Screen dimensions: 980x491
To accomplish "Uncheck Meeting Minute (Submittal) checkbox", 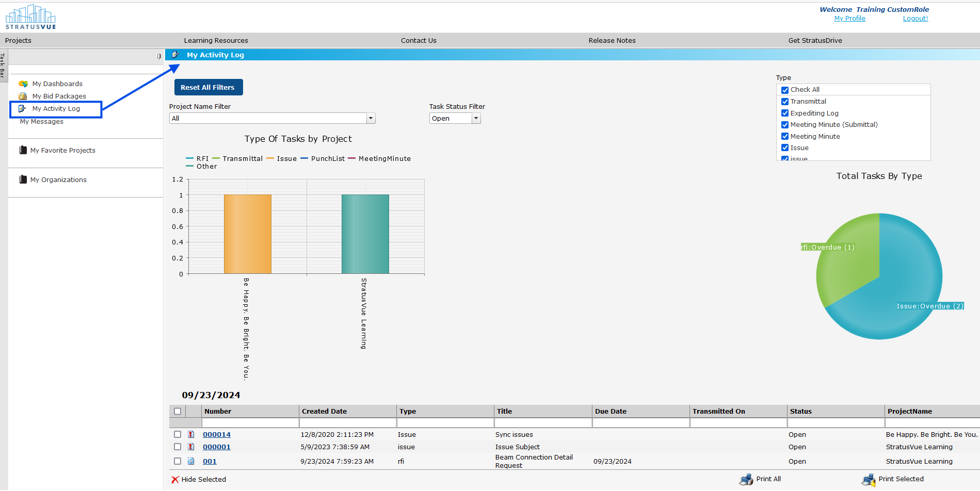I will (785, 125).
